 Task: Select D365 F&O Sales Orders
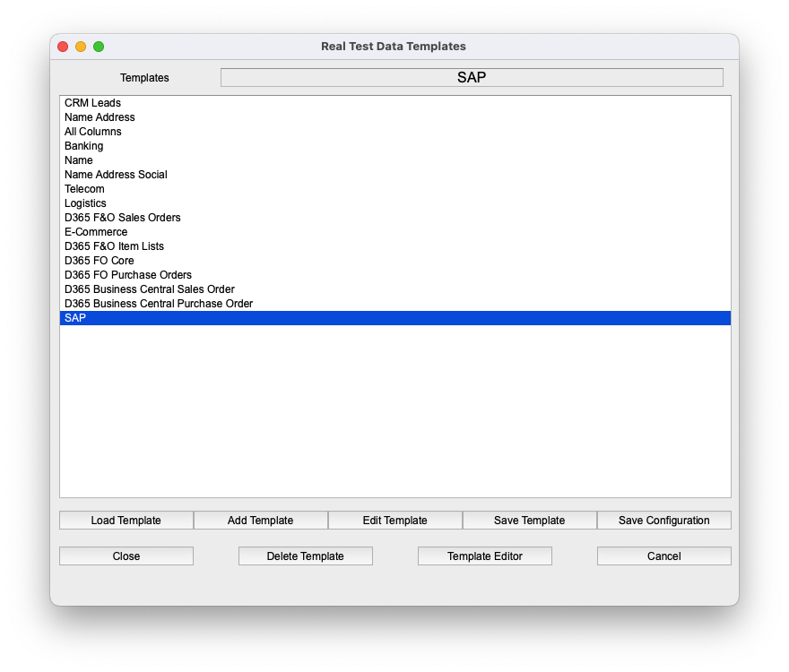pos(395,218)
